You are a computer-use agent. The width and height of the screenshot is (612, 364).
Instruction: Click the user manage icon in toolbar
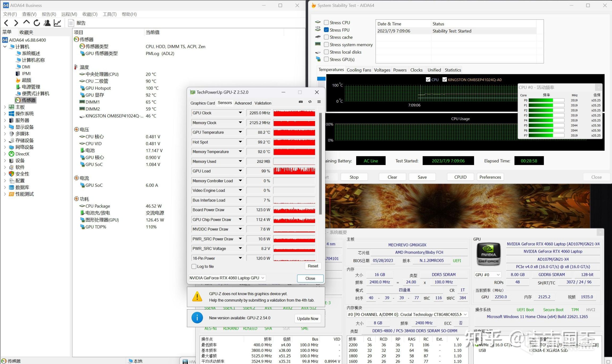pos(47,23)
